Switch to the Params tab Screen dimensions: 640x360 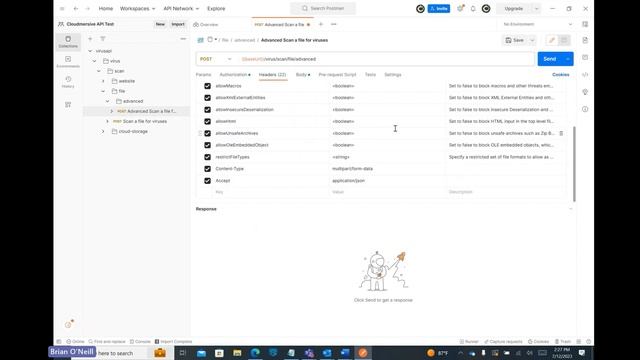click(203, 75)
